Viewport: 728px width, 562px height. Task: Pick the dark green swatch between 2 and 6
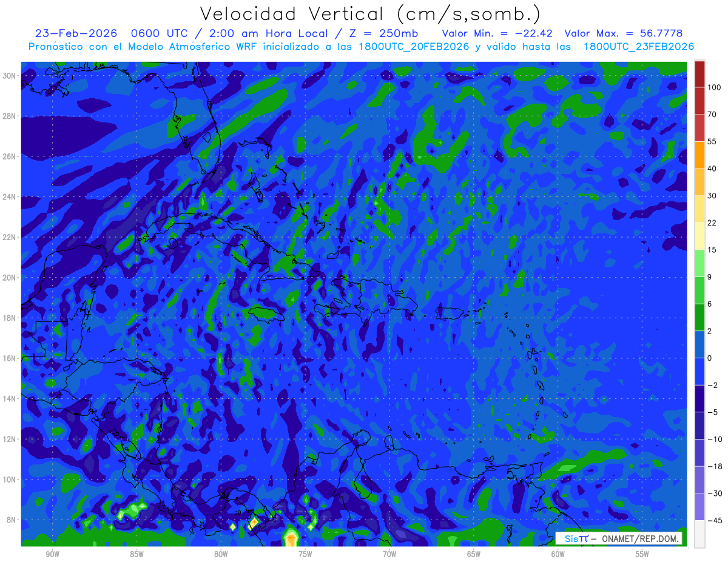coord(699,317)
